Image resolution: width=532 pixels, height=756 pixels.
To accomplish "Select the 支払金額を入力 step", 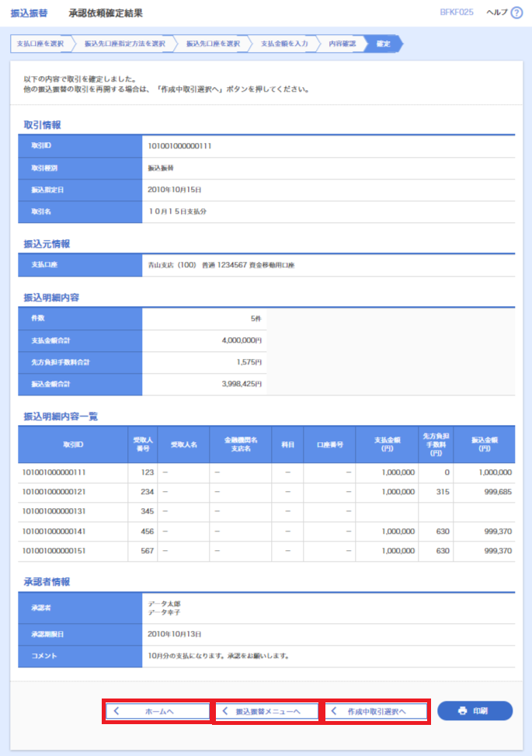I will (x=284, y=44).
